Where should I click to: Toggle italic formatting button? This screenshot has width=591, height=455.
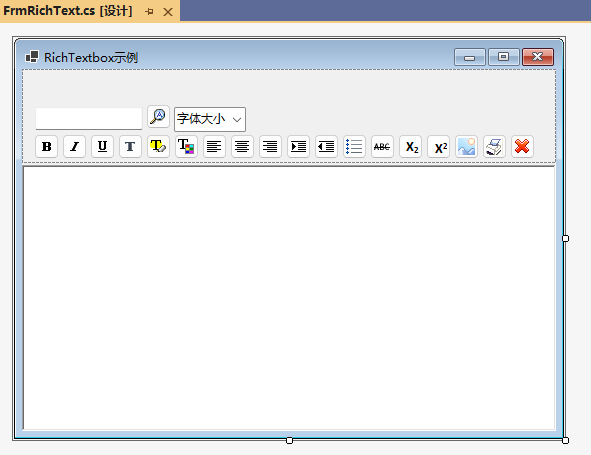(74, 147)
